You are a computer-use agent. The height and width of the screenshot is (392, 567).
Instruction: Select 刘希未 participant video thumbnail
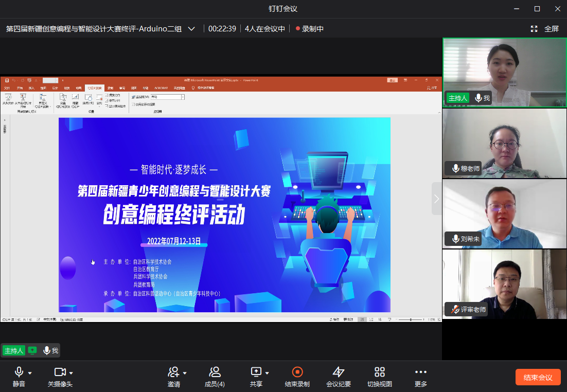point(504,213)
